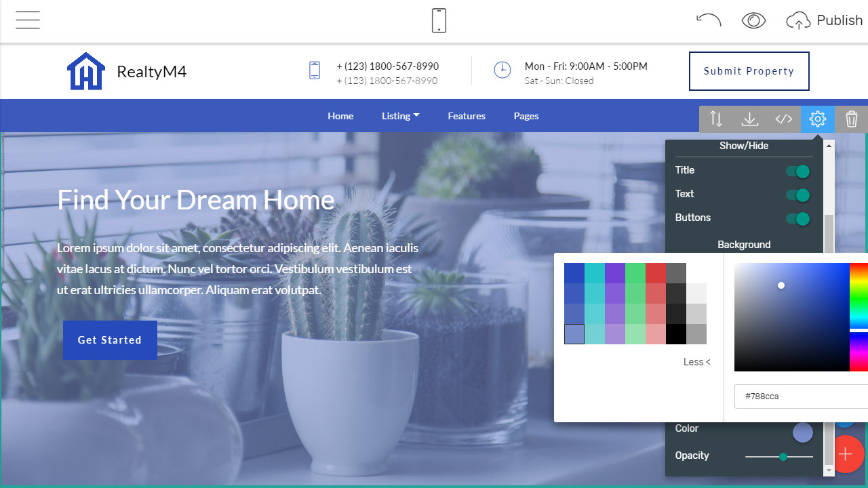Toggle the Text visibility switch

click(798, 195)
